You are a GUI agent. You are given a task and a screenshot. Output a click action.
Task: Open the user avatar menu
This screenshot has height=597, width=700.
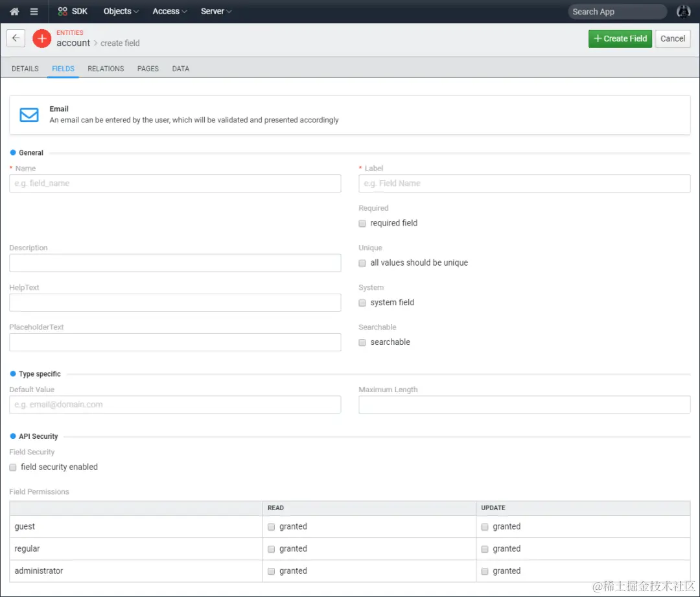coord(683,12)
